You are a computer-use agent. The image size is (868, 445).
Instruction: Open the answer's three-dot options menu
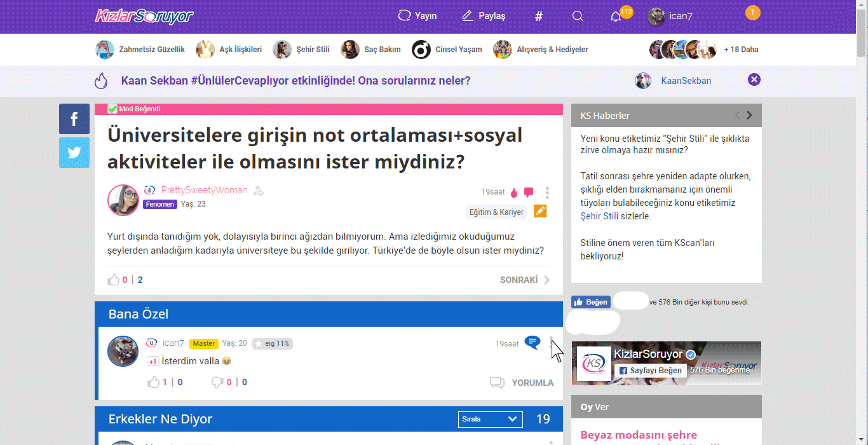(551, 343)
